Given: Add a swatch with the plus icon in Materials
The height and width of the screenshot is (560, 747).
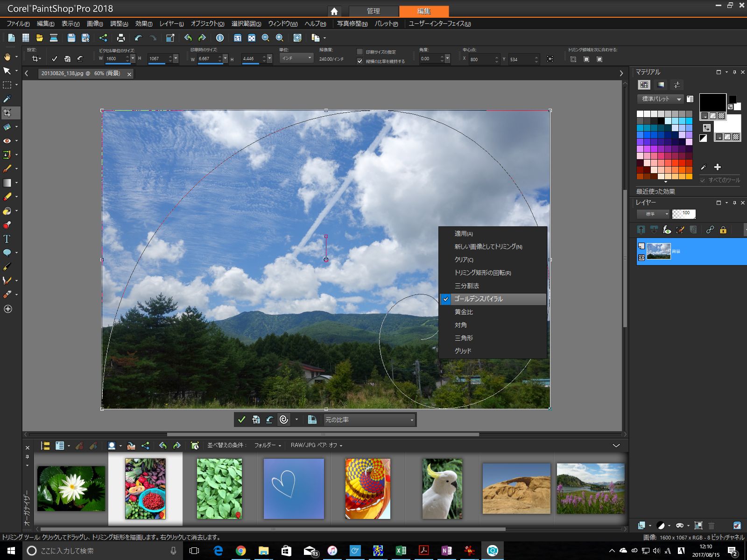Looking at the screenshot, I should 718,167.
